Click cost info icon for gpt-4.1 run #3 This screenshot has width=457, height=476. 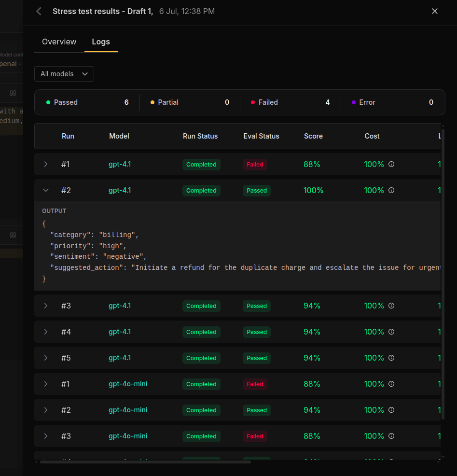pos(391,306)
